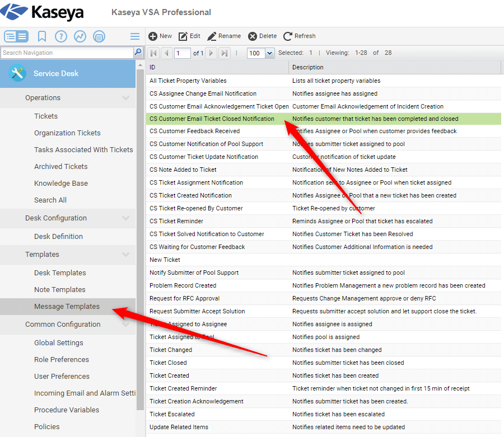The height and width of the screenshot is (437, 504).
Task: Open Organization Tickets
Action: click(x=68, y=133)
